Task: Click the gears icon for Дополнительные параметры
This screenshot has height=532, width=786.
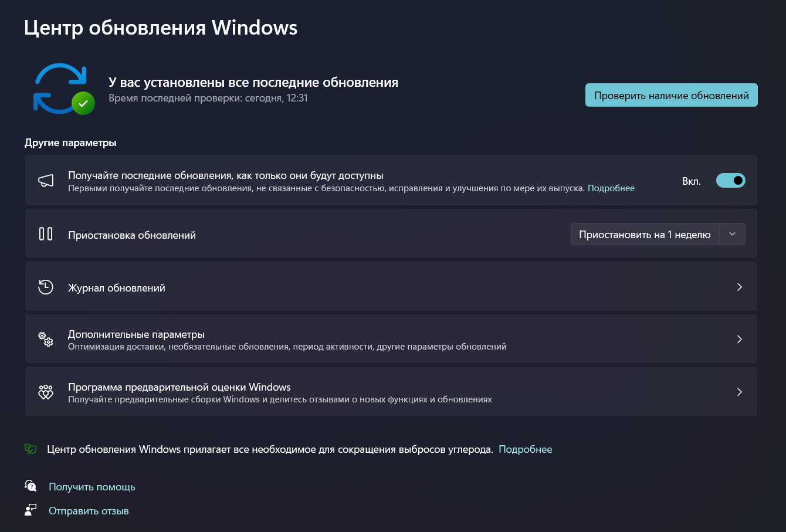Action: (x=46, y=339)
